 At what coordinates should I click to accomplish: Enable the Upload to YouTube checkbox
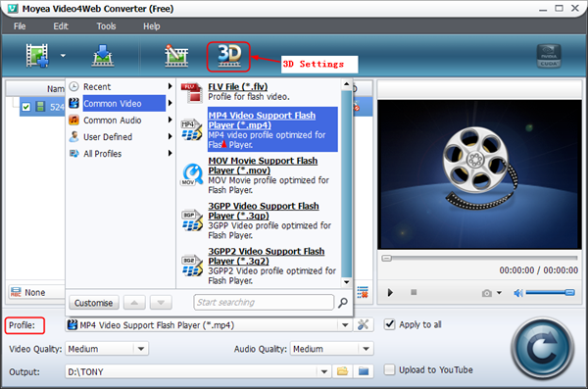click(390, 369)
